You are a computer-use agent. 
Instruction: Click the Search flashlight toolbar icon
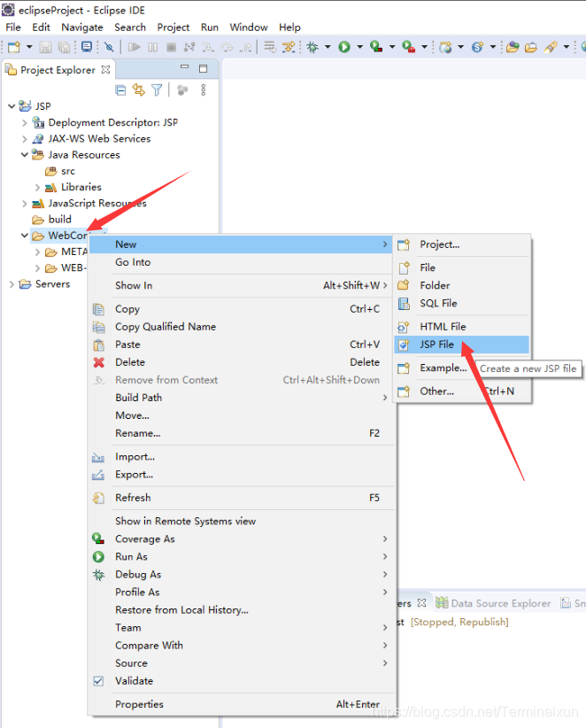[x=551, y=47]
